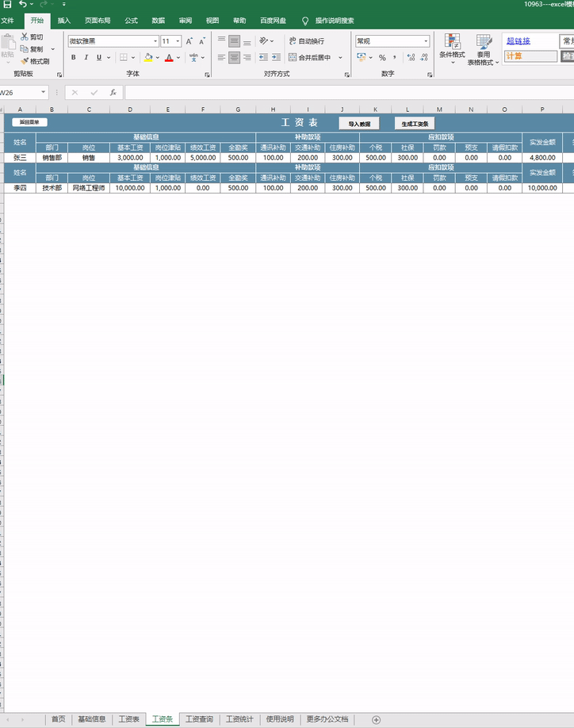
Task: Click the center align icon
Action: pos(235,58)
